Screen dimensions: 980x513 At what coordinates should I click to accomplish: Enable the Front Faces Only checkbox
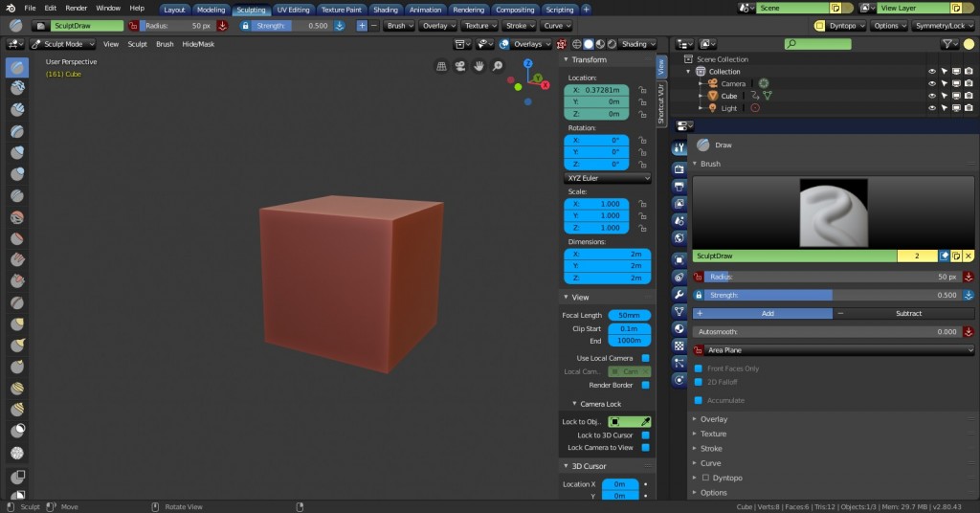(x=699, y=368)
